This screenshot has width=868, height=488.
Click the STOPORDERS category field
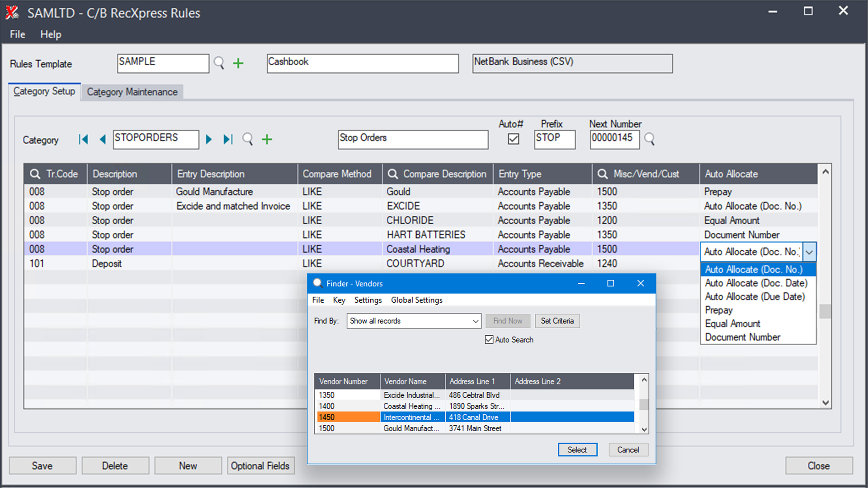pos(156,139)
